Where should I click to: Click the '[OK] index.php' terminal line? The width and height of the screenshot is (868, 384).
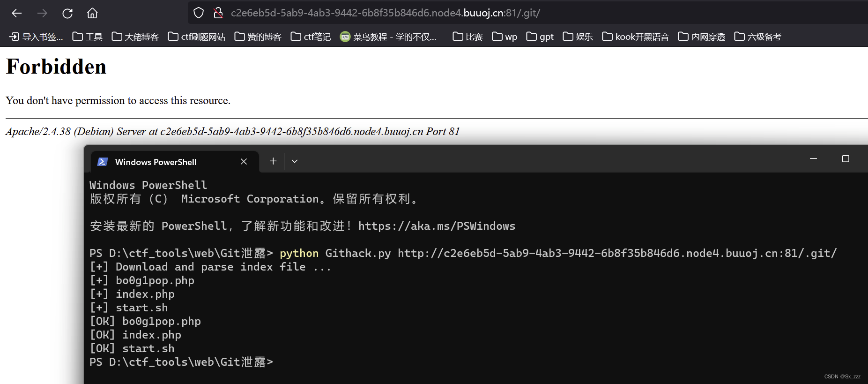click(x=135, y=335)
